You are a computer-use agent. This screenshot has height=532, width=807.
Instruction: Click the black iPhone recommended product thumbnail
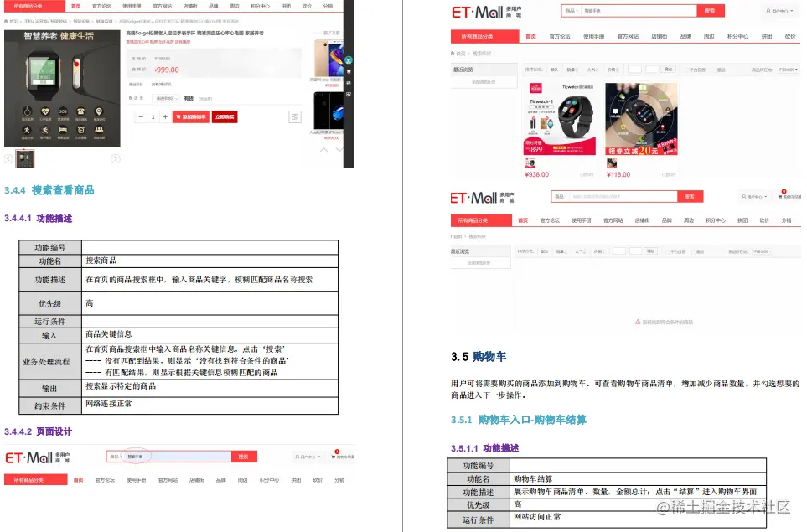tap(328, 111)
